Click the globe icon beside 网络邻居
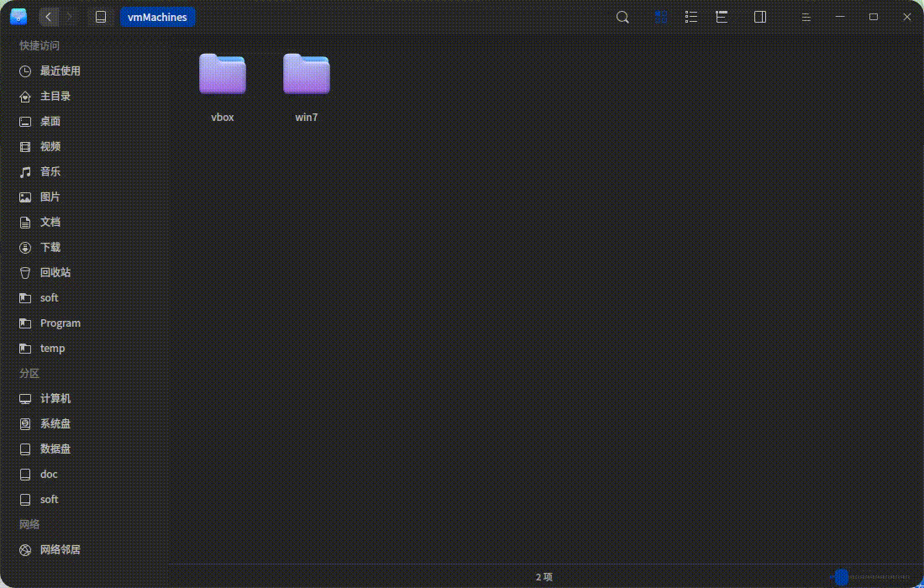Image resolution: width=924 pixels, height=588 pixels. pyautogui.click(x=24, y=550)
